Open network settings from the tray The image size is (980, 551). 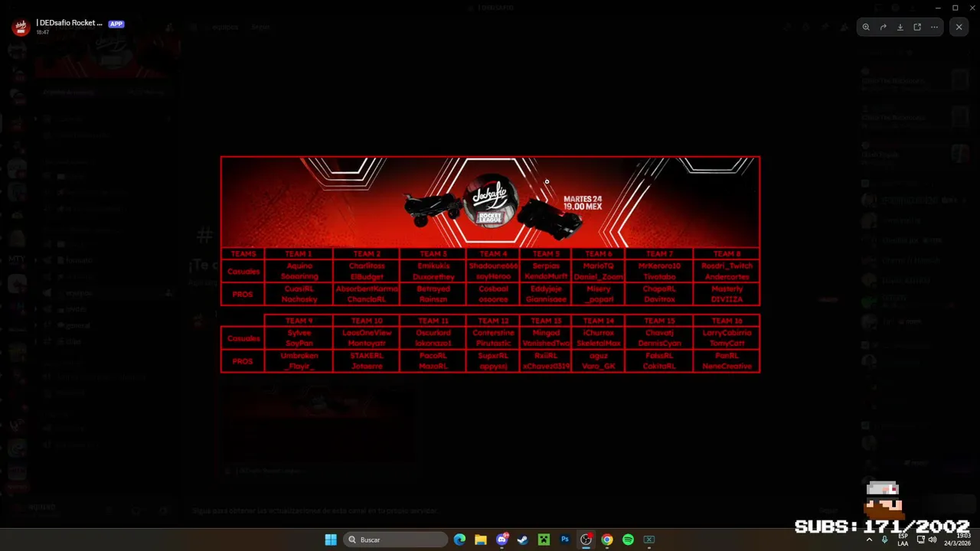(x=921, y=540)
